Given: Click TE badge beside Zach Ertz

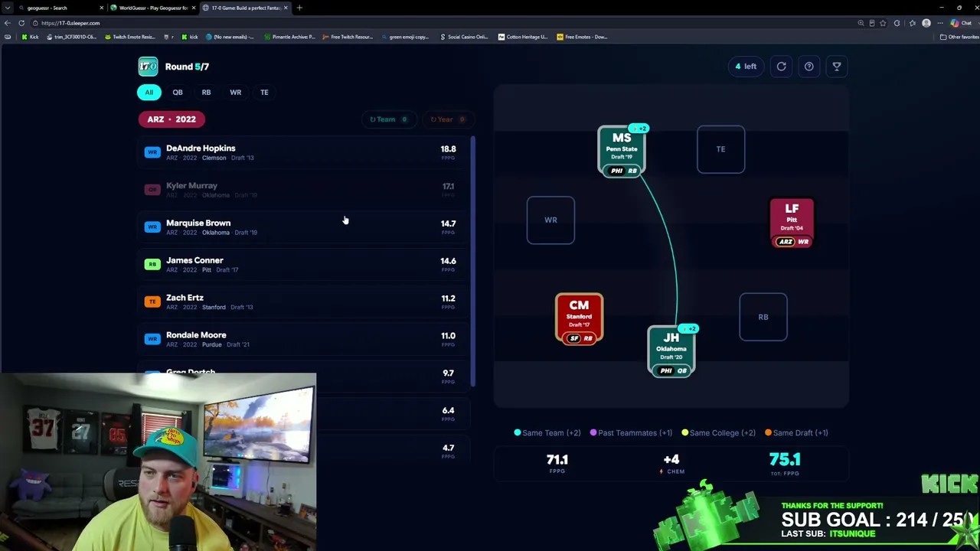Looking at the screenshot, I should [x=152, y=302].
